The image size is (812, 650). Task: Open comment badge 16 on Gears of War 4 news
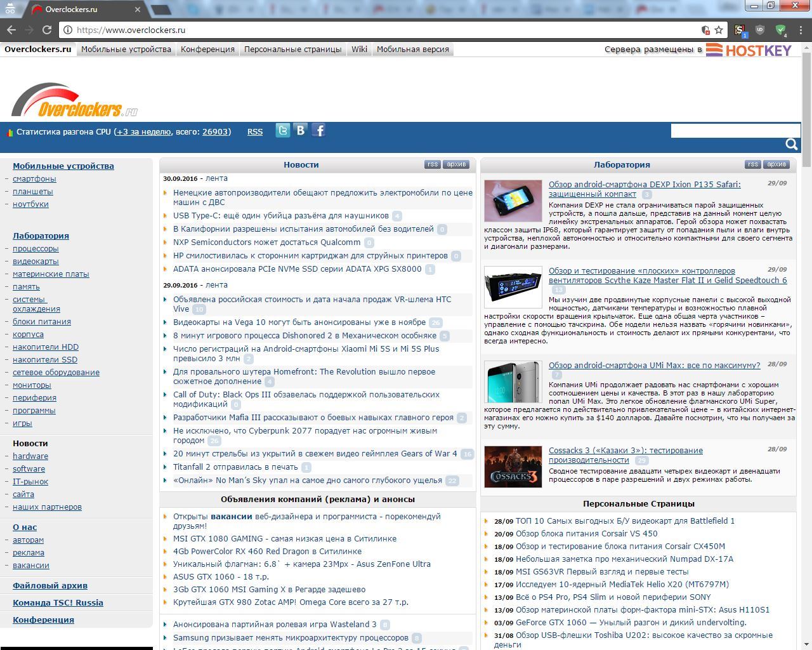coord(468,454)
